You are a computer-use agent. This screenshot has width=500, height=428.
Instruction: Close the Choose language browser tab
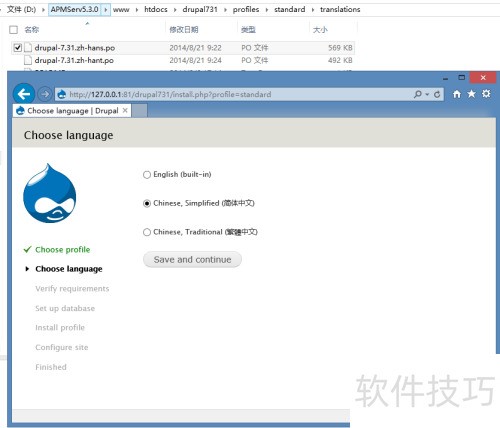(125, 110)
